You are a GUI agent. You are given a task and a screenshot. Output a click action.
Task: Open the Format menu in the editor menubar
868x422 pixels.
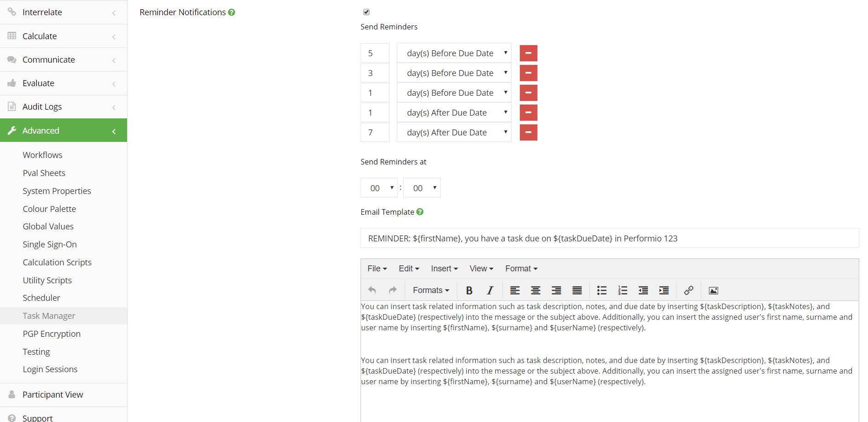pos(521,269)
